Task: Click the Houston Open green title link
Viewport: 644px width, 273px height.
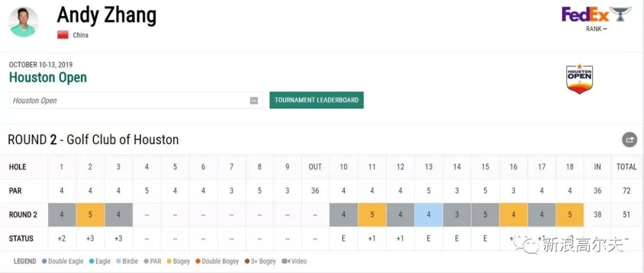Action: pyautogui.click(x=48, y=77)
